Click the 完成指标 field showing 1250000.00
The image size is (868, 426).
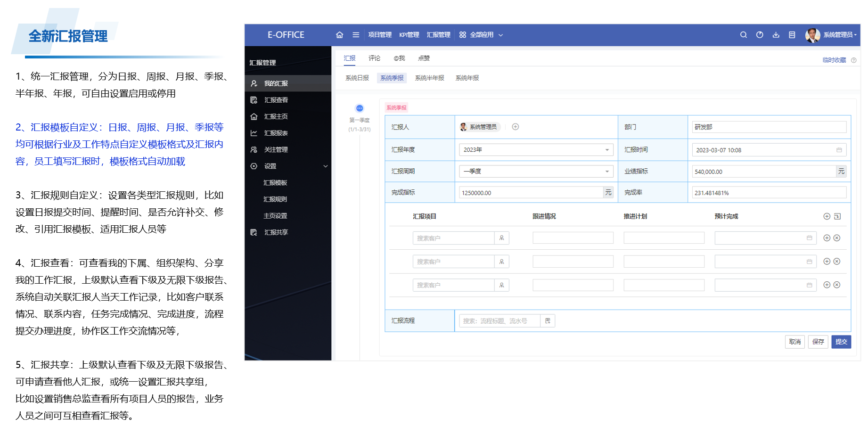(531, 193)
